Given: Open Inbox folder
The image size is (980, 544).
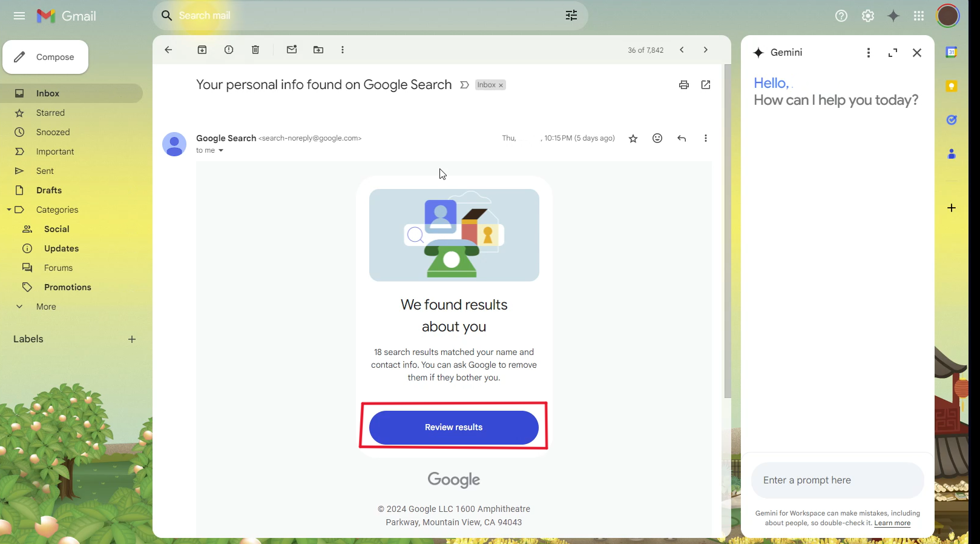Looking at the screenshot, I should pos(71,93).
